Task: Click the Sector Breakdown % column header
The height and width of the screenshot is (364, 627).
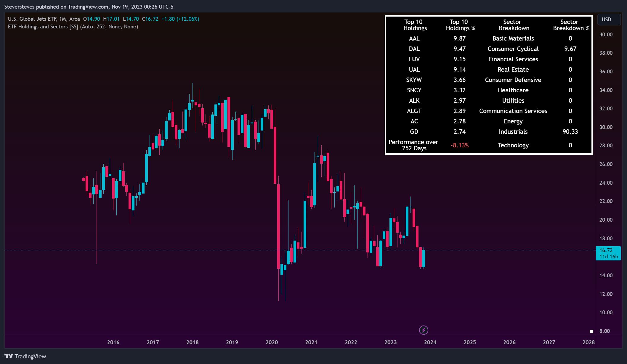Action: (x=571, y=25)
